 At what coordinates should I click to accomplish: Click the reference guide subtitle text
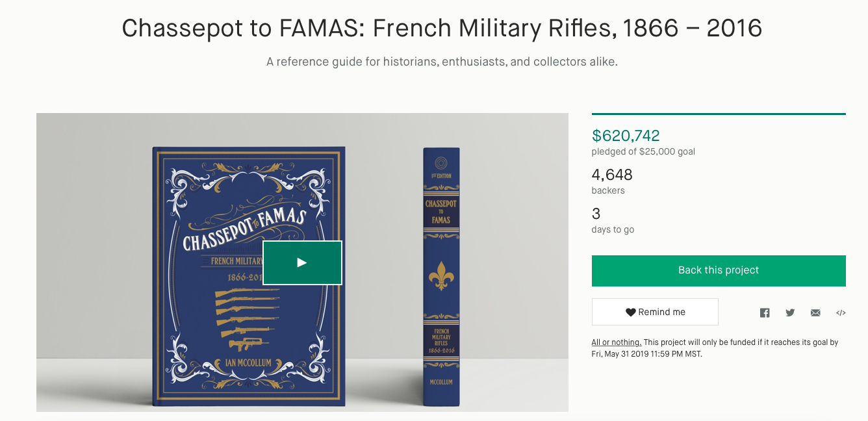coord(442,62)
